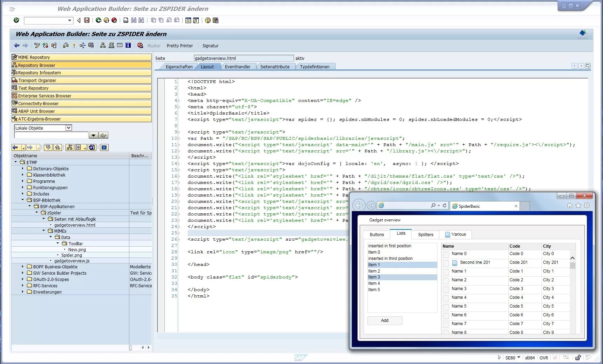The height and width of the screenshot is (364, 603).
Task: Collapse the $TMP tree node
Action: (16, 162)
